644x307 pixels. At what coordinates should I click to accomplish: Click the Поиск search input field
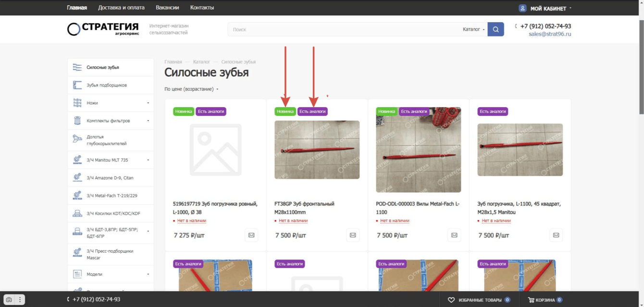tap(344, 29)
